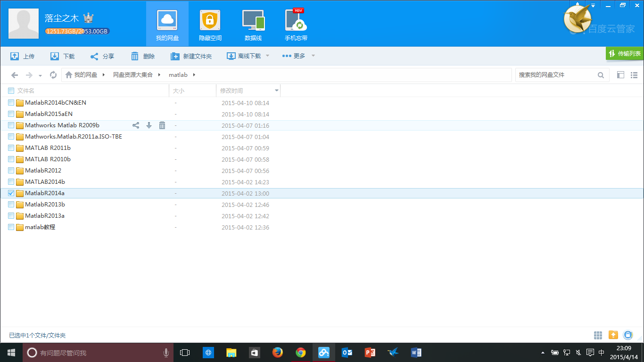Uncheck the MatlabR2014a folder checkbox

click(x=11, y=193)
